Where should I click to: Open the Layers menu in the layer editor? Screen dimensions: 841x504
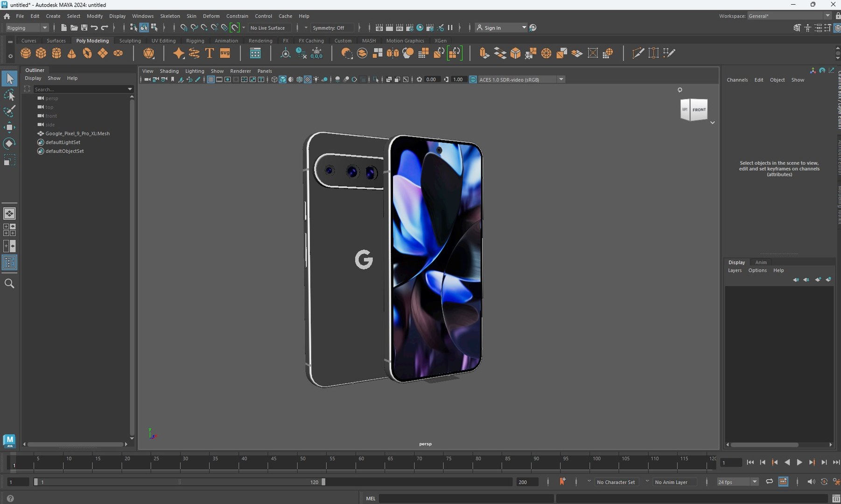[735, 271]
